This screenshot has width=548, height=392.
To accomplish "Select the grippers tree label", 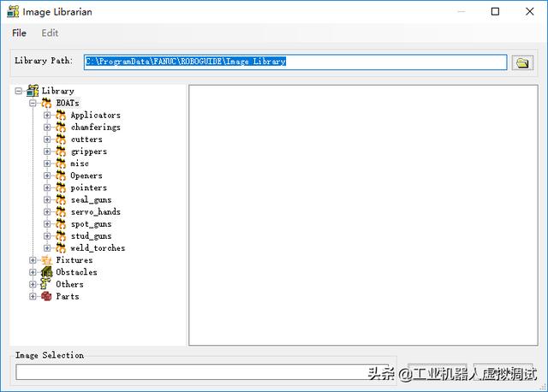I will [x=89, y=151].
